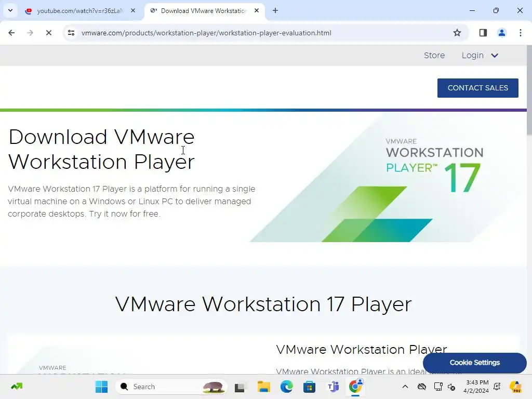Stop loading the page

[49, 33]
